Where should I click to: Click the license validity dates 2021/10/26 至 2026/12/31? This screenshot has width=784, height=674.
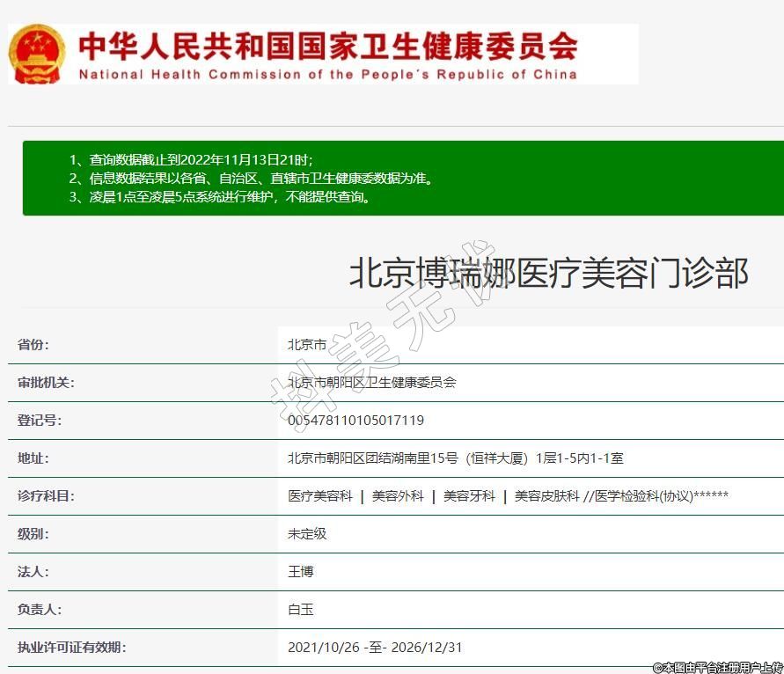[x=375, y=648]
